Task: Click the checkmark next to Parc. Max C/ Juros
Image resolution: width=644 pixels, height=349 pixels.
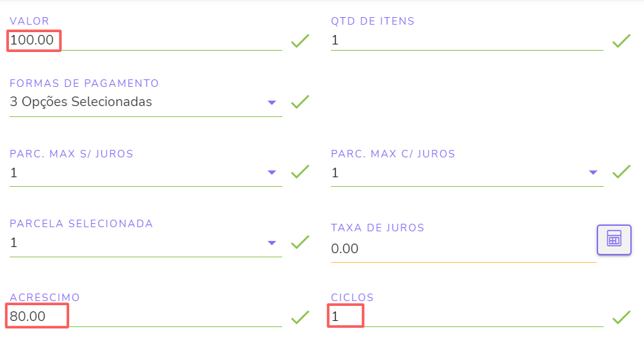Action: (621, 172)
